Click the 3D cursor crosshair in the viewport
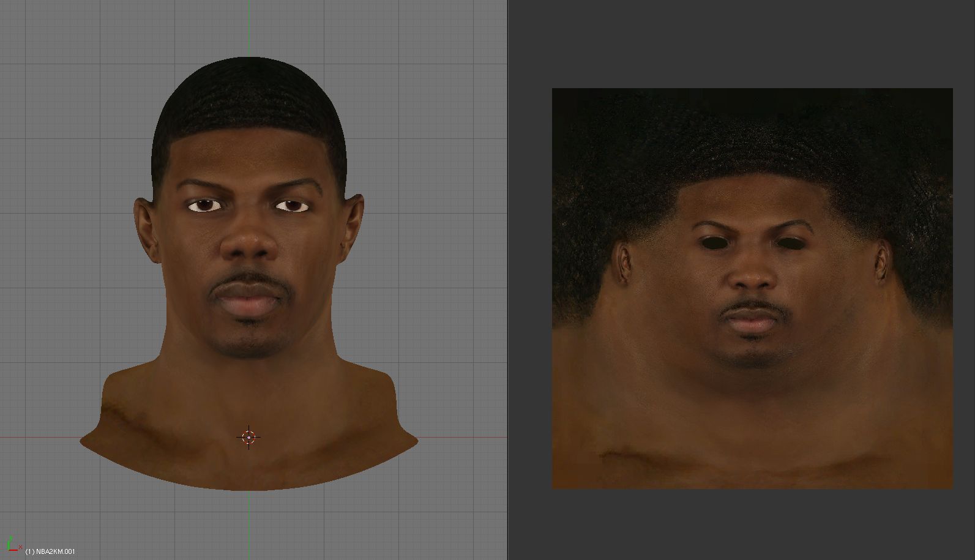This screenshot has height=560, width=975. (x=248, y=437)
